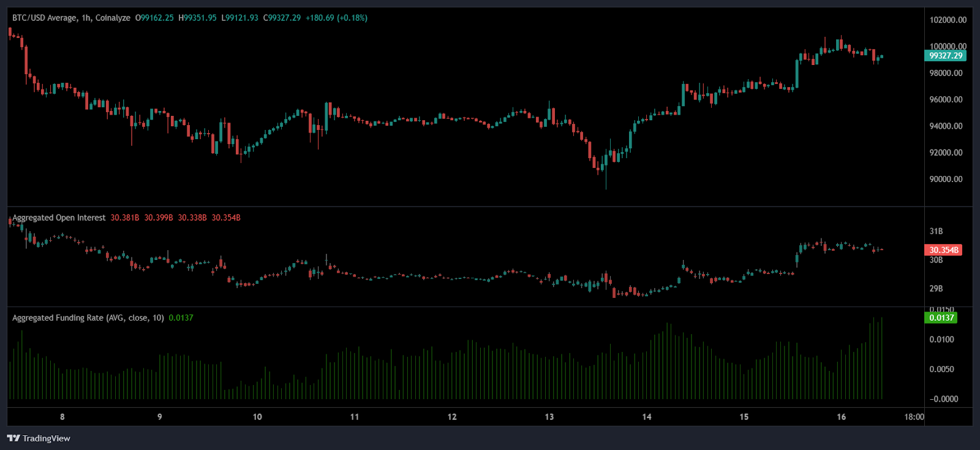Viewport: 980px width, 450px height.
Task: Click the funding rate tag 0.0137
Action: pos(941,318)
